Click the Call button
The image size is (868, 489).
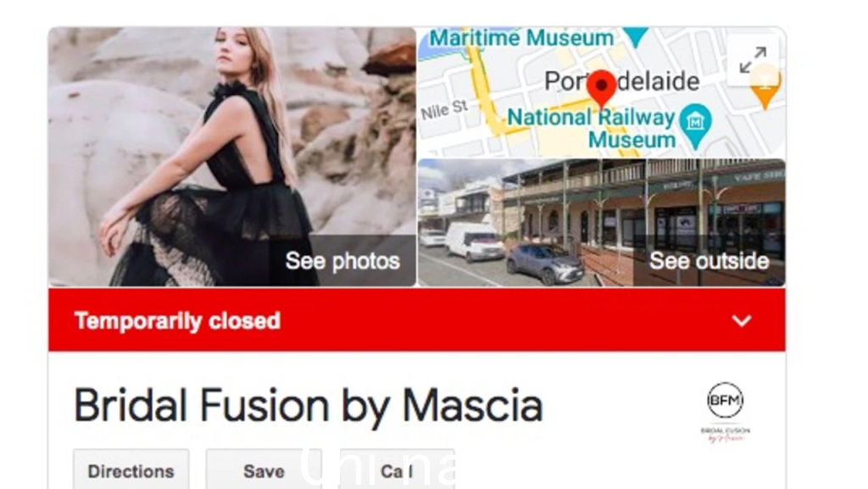(397, 470)
